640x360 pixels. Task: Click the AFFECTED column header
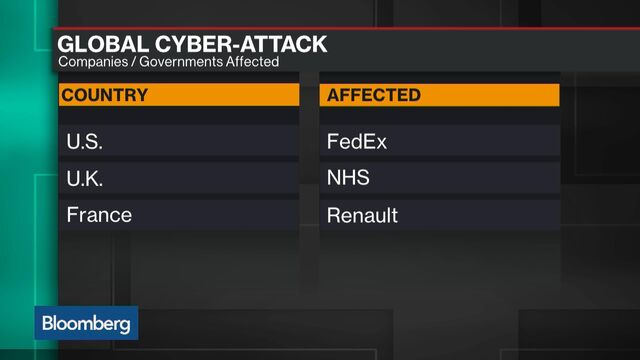[373, 95]
